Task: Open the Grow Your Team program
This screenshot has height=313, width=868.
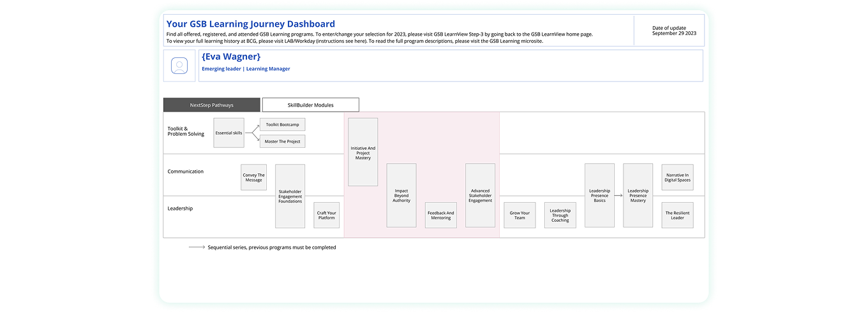Action: click(x=520, y=215)
